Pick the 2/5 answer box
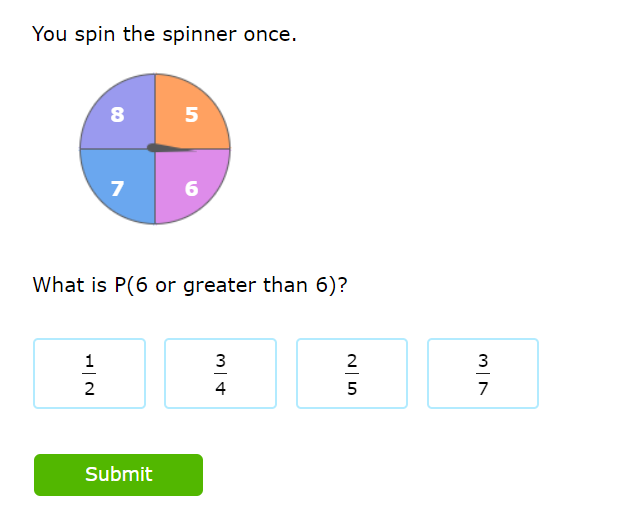Image resolution: width=640 pixels, height=529 pixels. pyautogui.click(x=352, y=373)
